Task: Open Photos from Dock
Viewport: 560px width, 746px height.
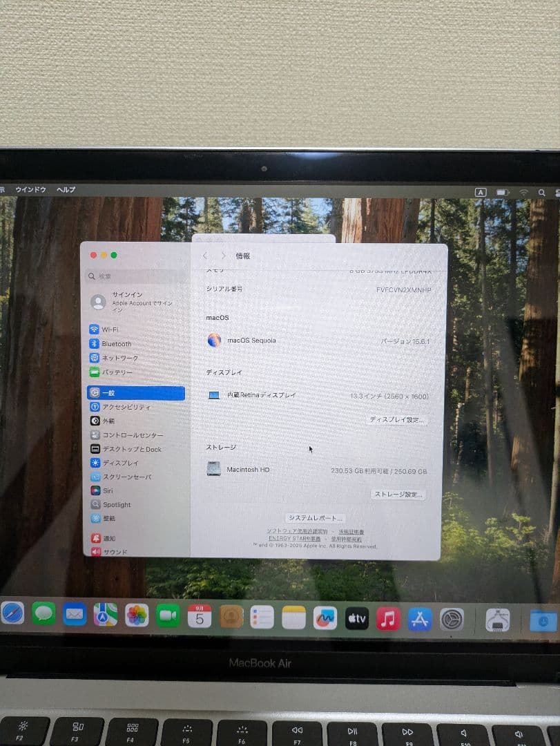Action: [x=137, y=615]
